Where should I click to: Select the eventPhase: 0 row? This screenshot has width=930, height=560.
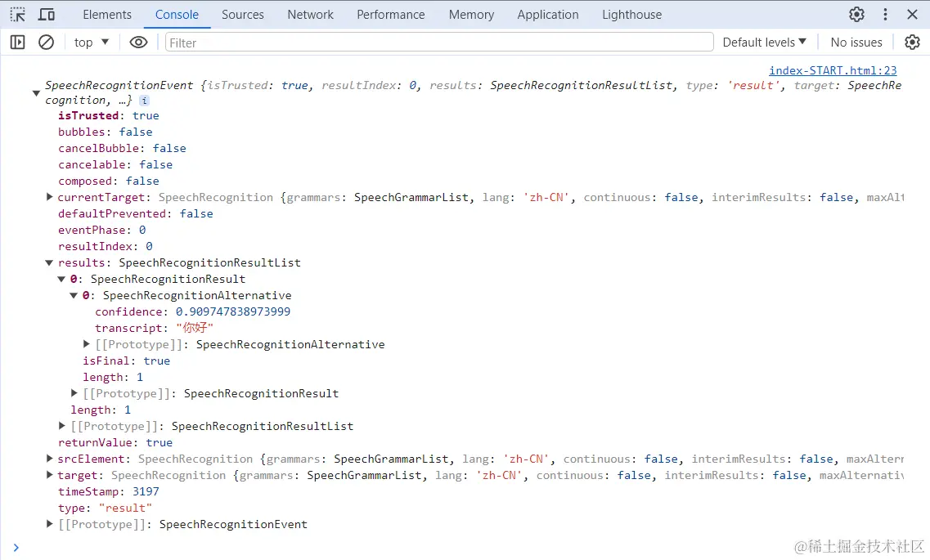(101, 230)
